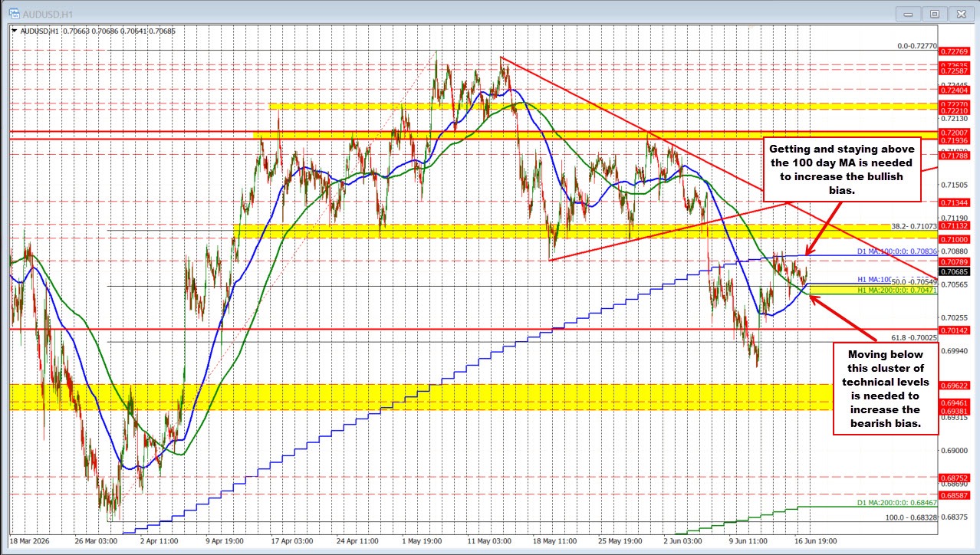Click the 0.71344 price level label
980x555 pixels.
[954, 203]
